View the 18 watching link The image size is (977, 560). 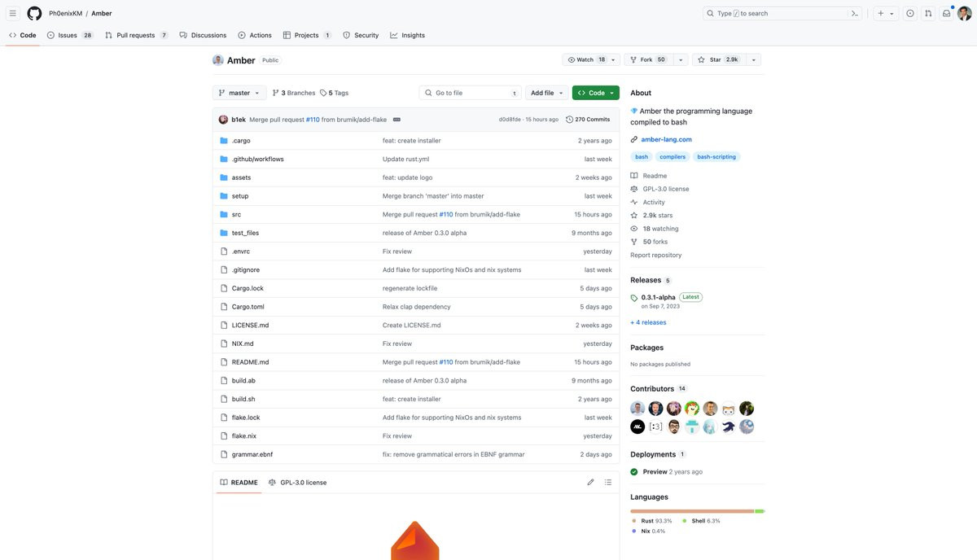tap(655, 229)
